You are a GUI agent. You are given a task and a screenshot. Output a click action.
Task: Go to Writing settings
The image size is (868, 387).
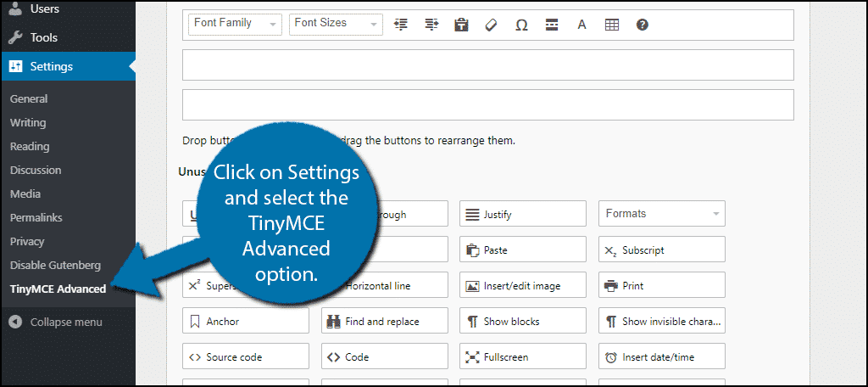click(28, 122)
